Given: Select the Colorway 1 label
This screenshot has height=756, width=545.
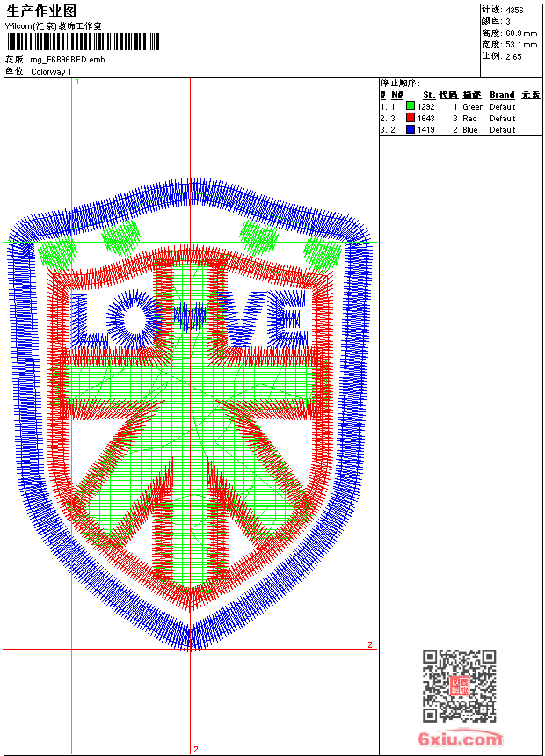Looking at the screenshot, I should pyautogui.click(x=52, y=71).
